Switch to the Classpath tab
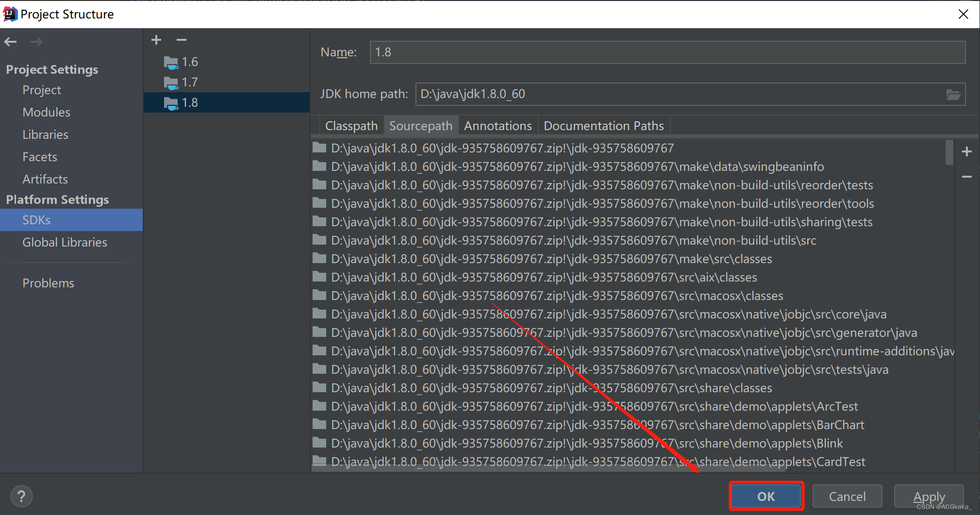The image size is (980, 515). click(x=351, y=125)
